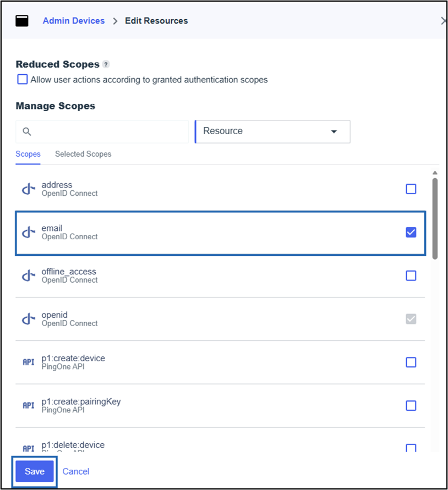This screenshot has height=490, width=448.
Task: Switch to the Selected Scopes tab
Action: pos(83,154)
